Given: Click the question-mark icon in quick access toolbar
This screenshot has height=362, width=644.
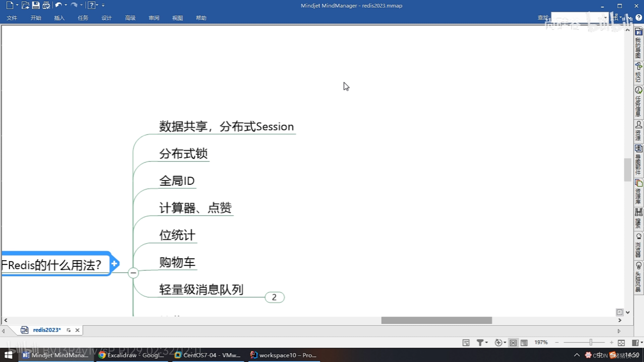Looking at the screenshot, I should pyautogui.click(x=91, y=5).
